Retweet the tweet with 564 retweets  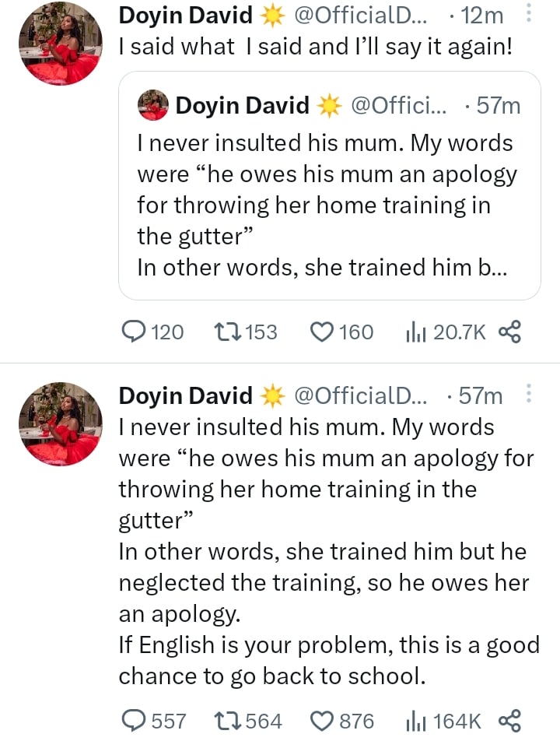click(227, 720)
